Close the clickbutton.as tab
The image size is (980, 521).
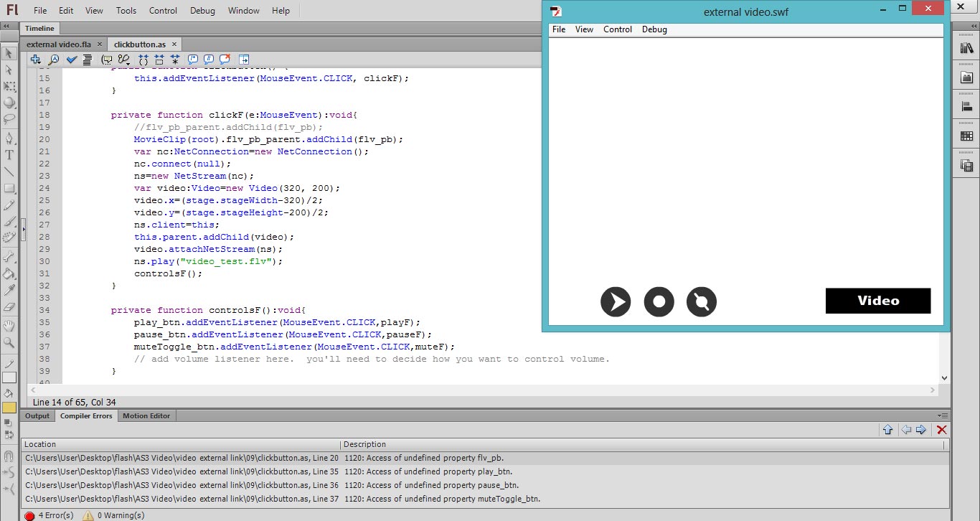point(174,44)
